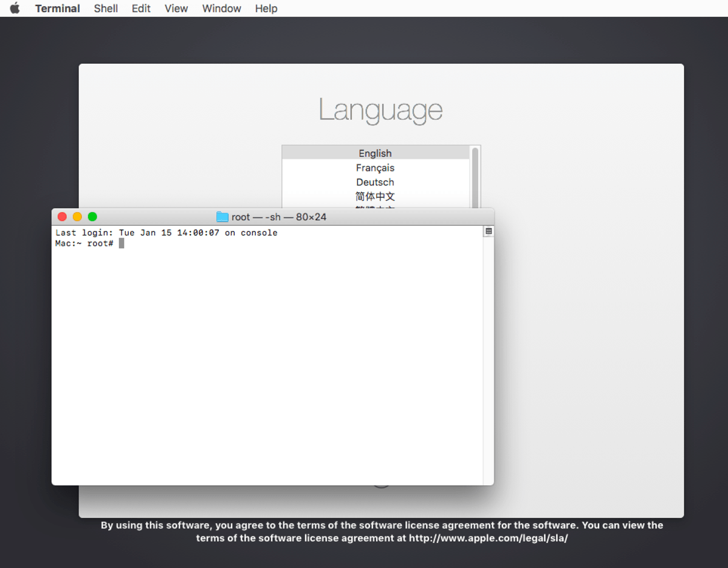Click the folder proxy icon in Terminal title bar
The height and width of the screenshot is (568, 728).
222,216
